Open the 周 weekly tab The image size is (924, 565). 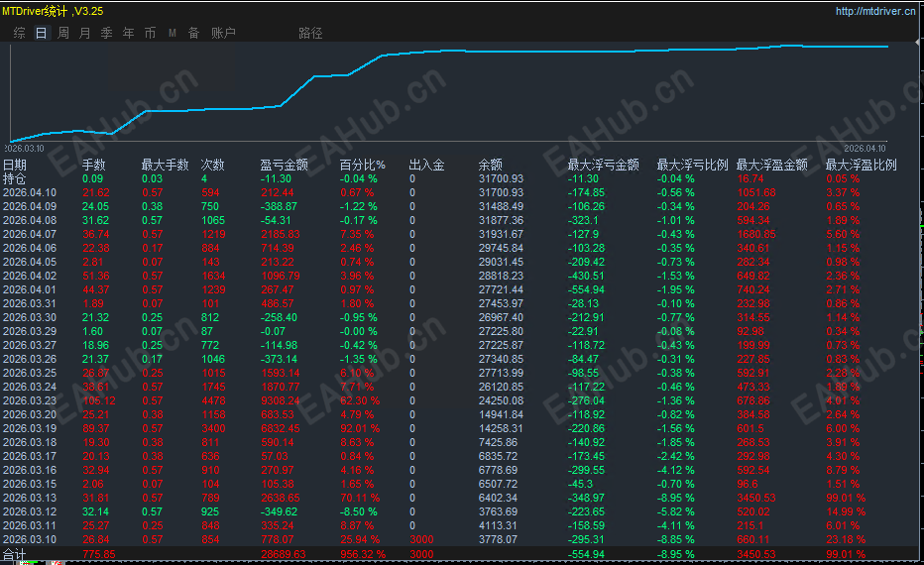[63, 33]
